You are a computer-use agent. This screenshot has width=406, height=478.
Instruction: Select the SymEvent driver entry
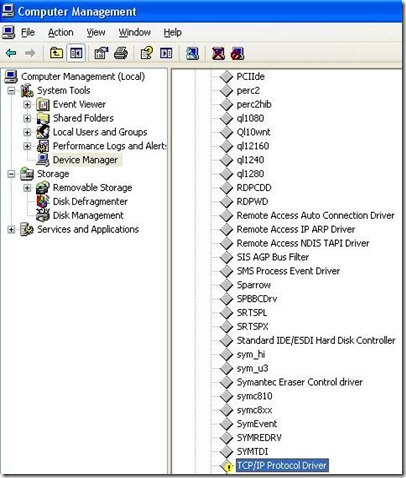(257, 424)
